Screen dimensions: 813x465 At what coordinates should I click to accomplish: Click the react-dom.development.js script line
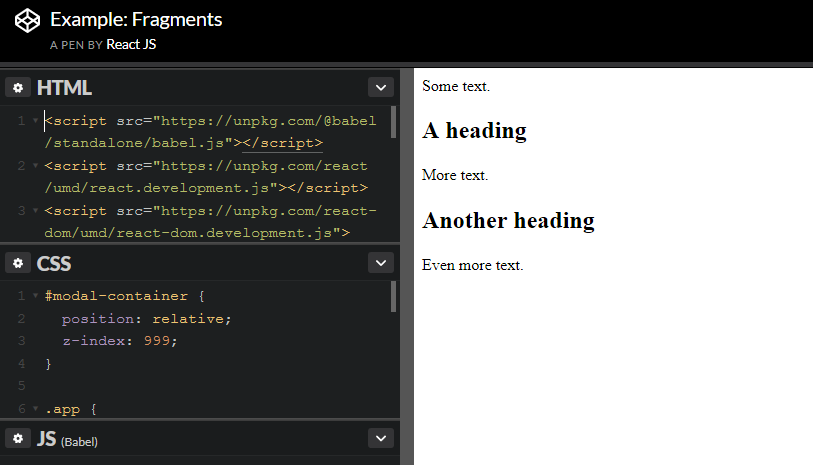[210, 222]
